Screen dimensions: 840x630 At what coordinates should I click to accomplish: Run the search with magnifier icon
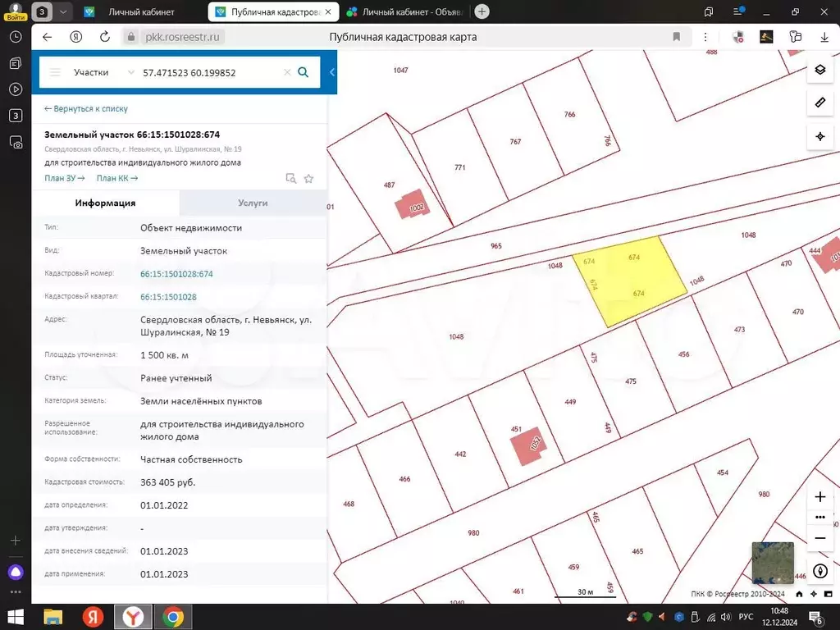pyautogui.click(x=304, y=72)
